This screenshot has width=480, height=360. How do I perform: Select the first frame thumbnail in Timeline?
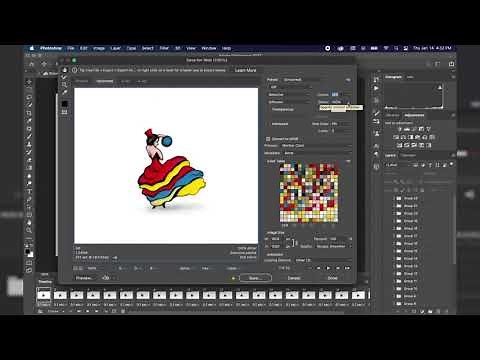pos(44,295)
